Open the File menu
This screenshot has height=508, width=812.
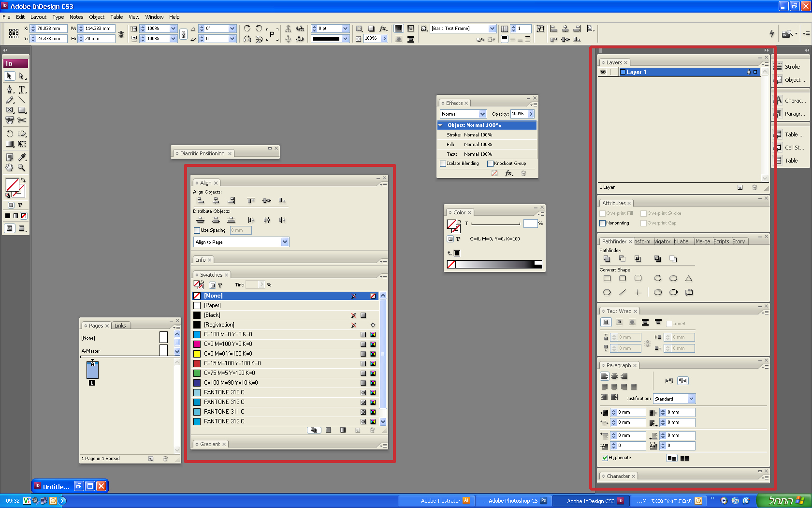click(x=6, y=17)
